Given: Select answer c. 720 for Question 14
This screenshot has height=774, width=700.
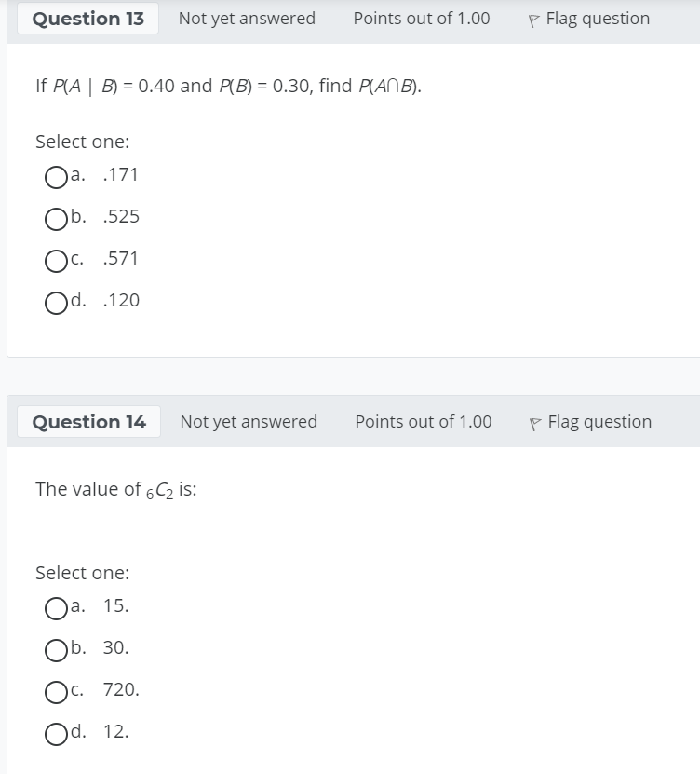Looking at the screenshot, I should [x=56, y=692].
